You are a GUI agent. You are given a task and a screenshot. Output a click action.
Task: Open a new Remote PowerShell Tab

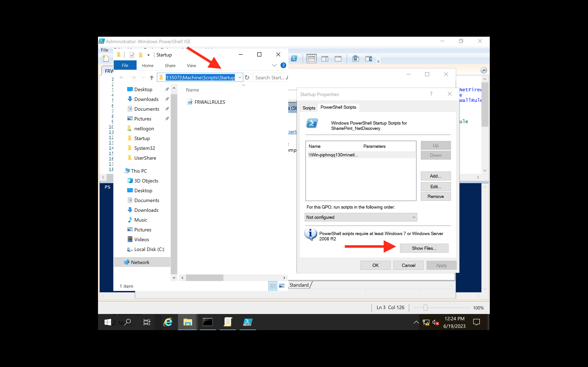[356, 59]
